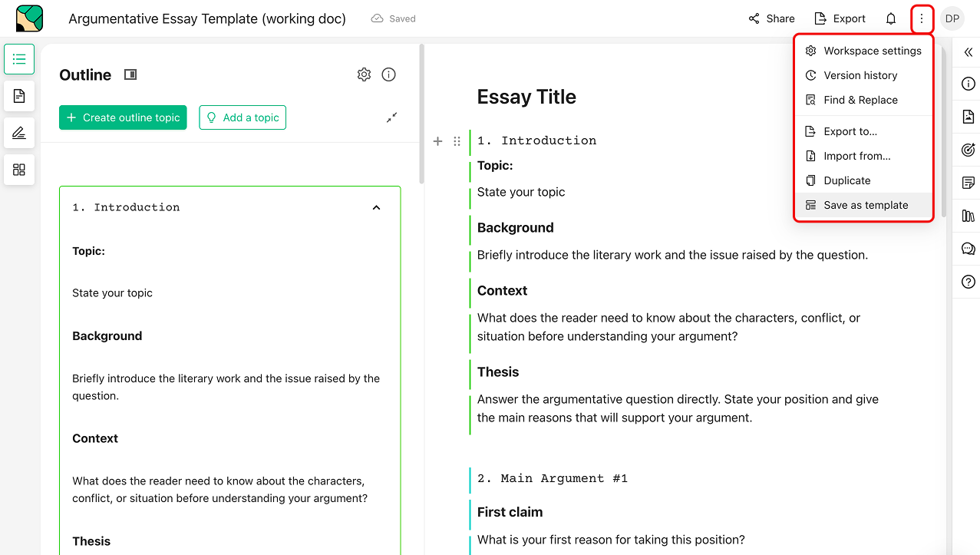This screenshot has height=555, width=980.
Task: Click the Outline panel vertical scrollbar
Action: [x=421, y=114]
